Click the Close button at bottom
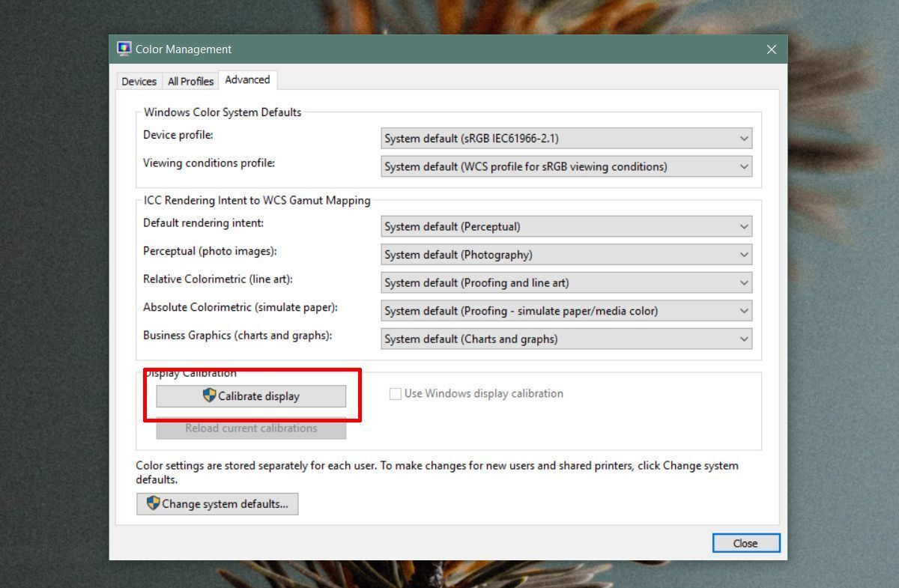This screenshot has height=588, width=899. (x=745, y=543)
